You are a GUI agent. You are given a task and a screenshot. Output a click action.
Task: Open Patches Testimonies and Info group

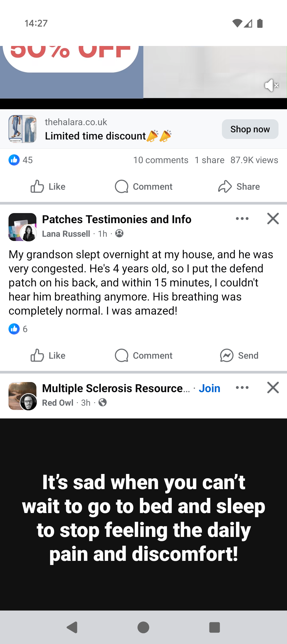[117, 219]
